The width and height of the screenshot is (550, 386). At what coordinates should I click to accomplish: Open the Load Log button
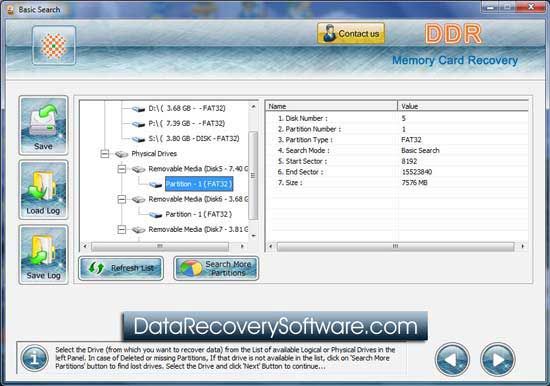pyautogui.click(x=43, y=190)
